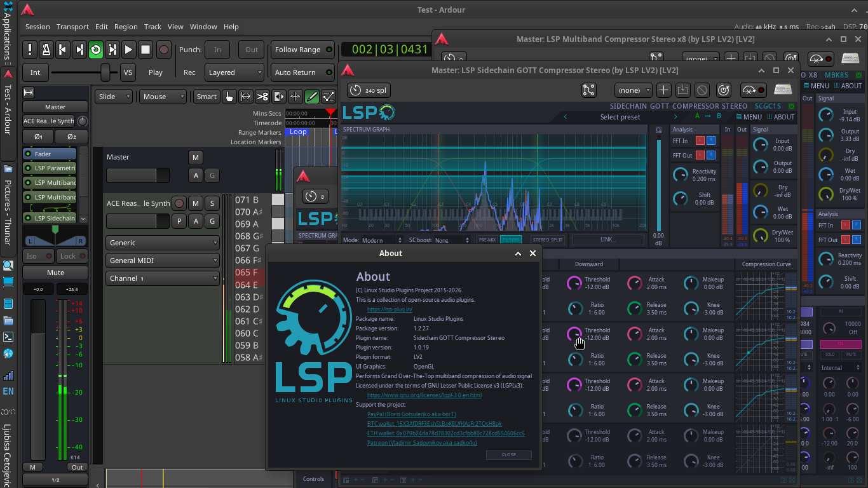Open the Region menu
This screenshot has width=868, height=488.
(x=126, y=27)
